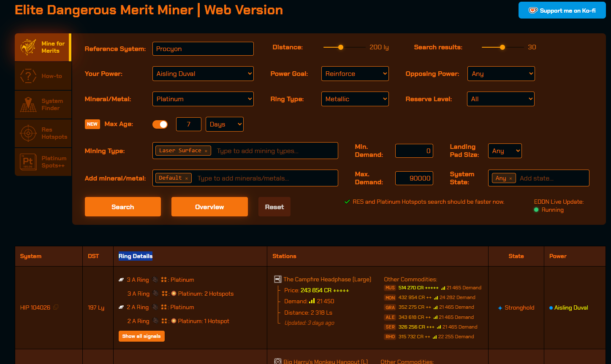
Task: Open the System Finder tab
Action: pos(43,105)
